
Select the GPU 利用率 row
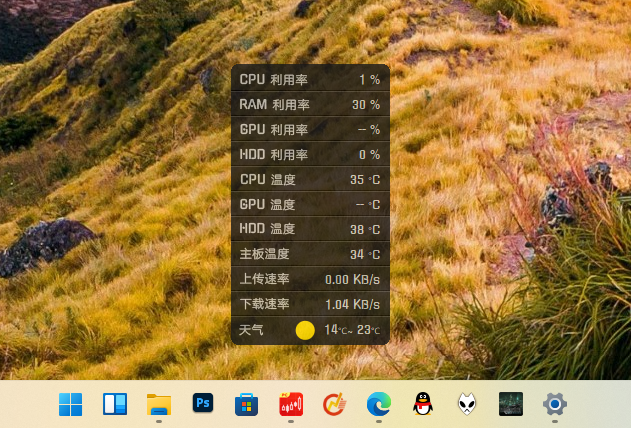310,129
